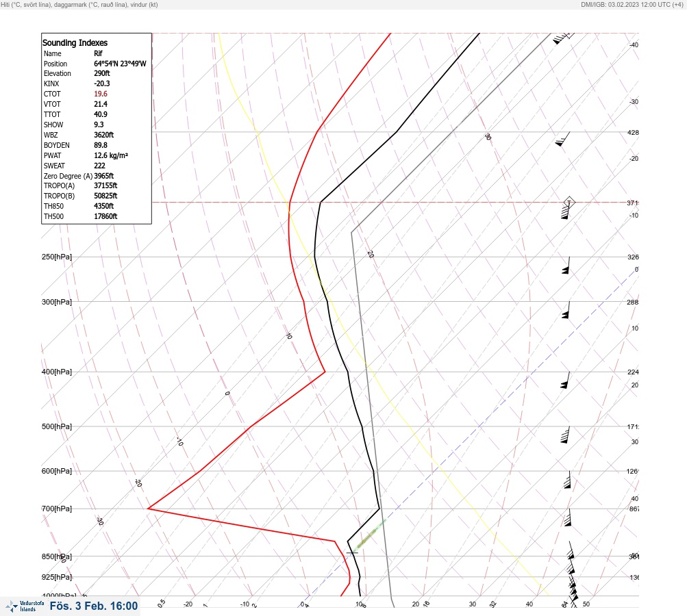Viewport: 687px width, 616px height.
Task: Click the 'Zero Degree (A)' row label
Action: click(68, 176)
